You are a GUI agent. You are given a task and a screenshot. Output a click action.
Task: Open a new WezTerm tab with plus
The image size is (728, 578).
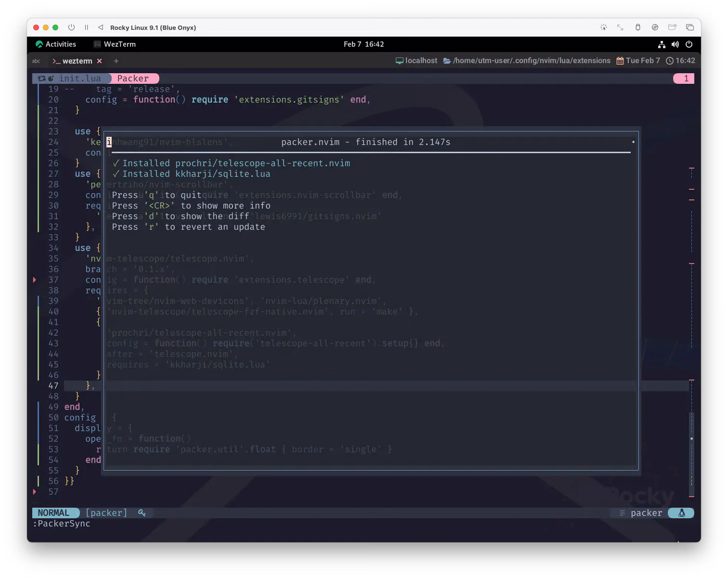tap(116, 61)
